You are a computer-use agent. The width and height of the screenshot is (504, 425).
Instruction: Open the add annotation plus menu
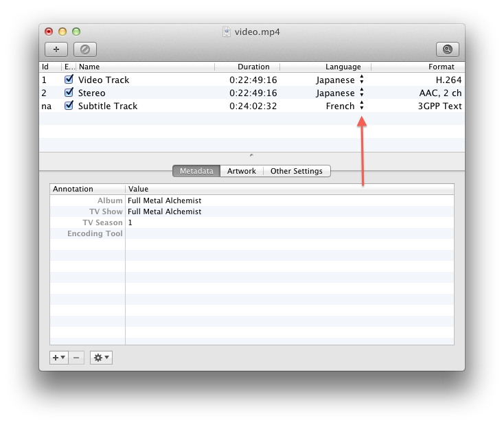point(58,358)
